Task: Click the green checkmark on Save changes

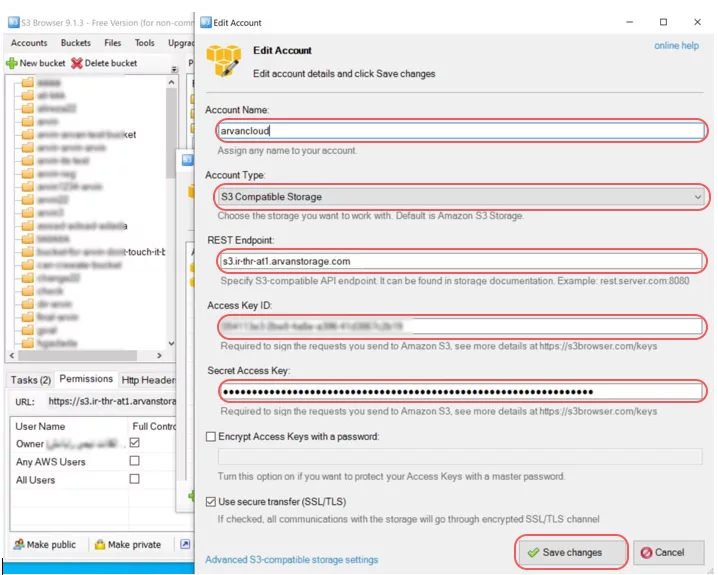Action: click(x=533, y=552)
